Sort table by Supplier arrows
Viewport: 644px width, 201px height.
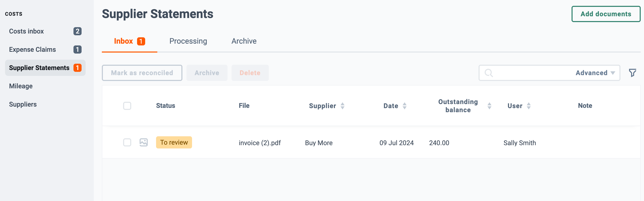[x=343, y=106]
